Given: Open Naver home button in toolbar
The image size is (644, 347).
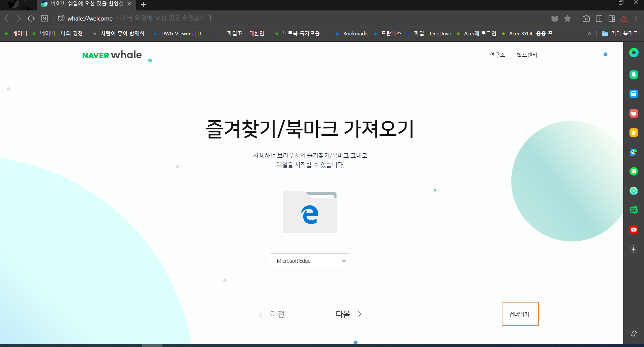Looking at the screenshot, I should (x=44, y=18).
